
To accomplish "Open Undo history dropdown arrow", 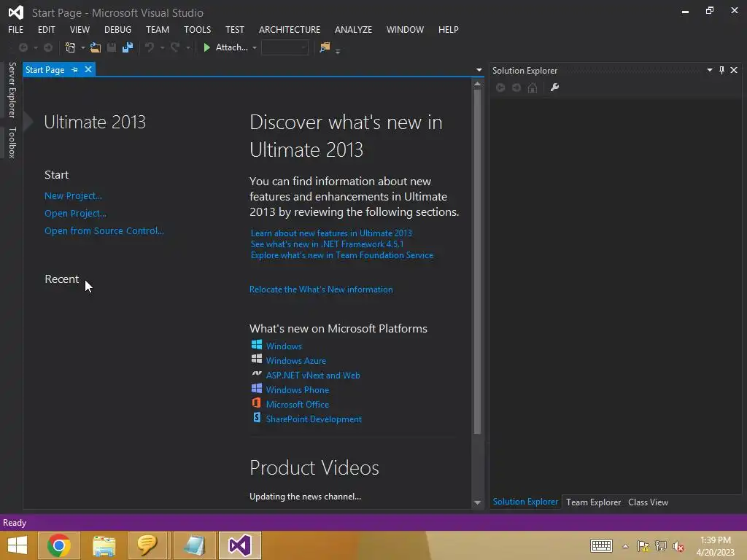I will pos(162,47).
